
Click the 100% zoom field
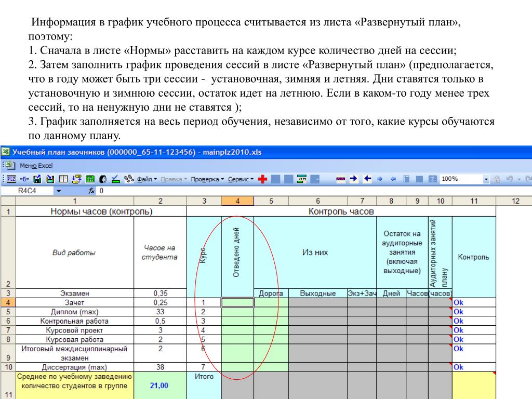(461, 179)
